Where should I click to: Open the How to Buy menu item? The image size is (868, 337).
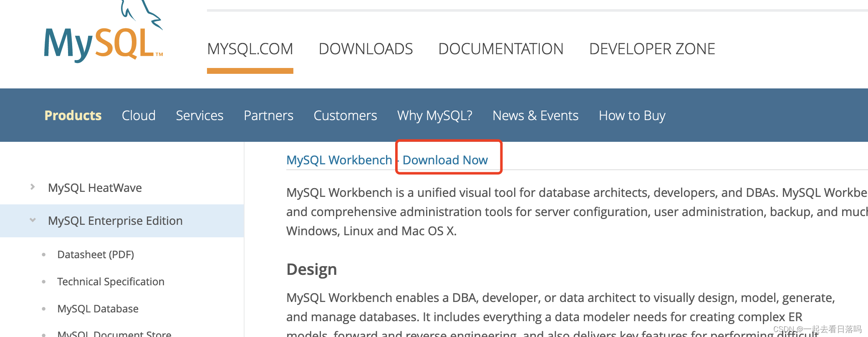click(x=632, y=115)
